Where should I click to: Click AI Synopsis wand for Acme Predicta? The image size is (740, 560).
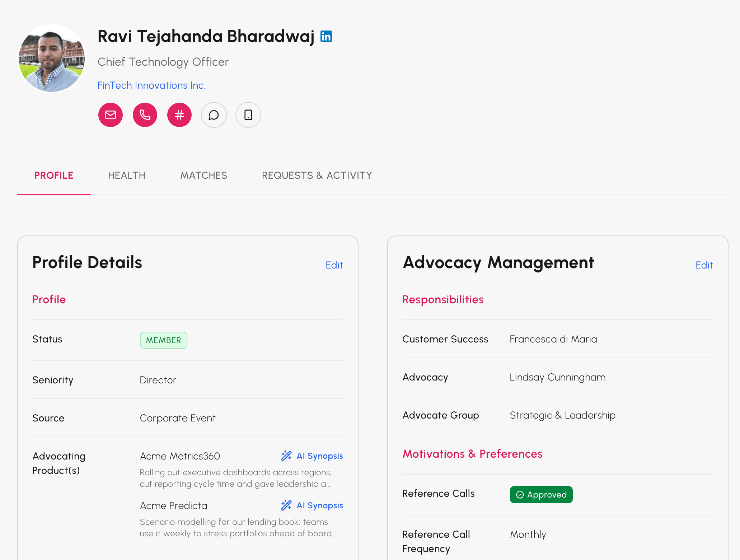(x=286, y=505)
